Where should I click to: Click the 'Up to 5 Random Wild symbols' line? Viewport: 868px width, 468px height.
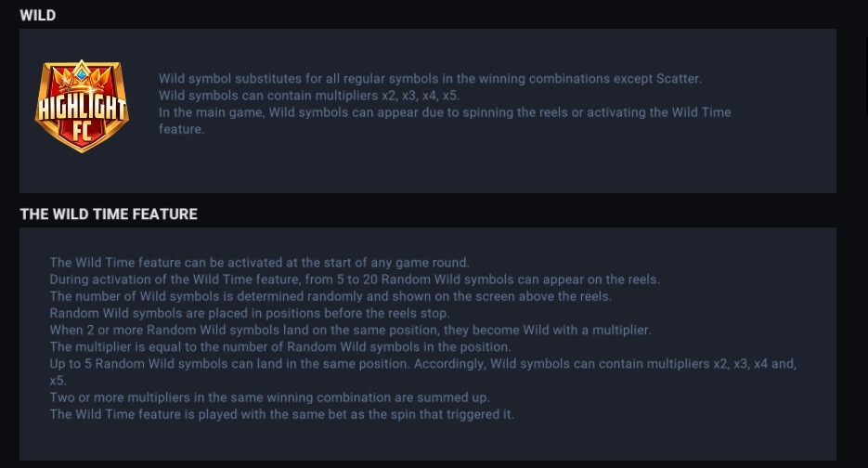(x=423, y=364)
